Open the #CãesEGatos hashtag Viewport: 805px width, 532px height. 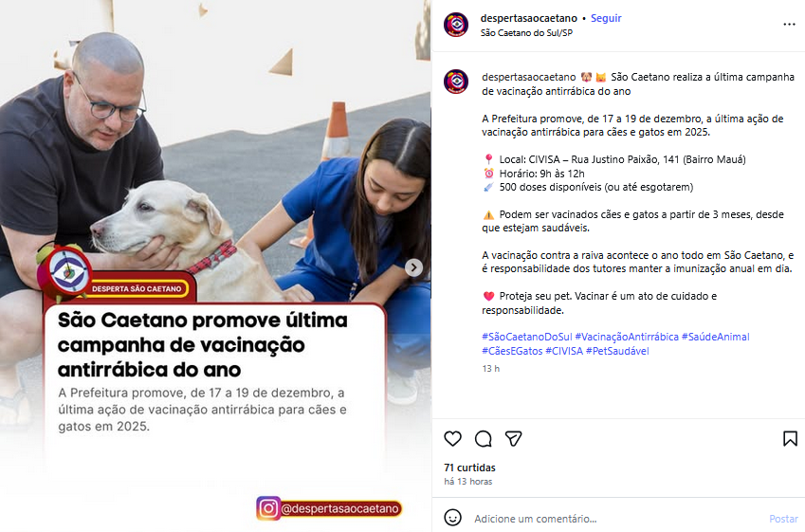click(512, 351)
